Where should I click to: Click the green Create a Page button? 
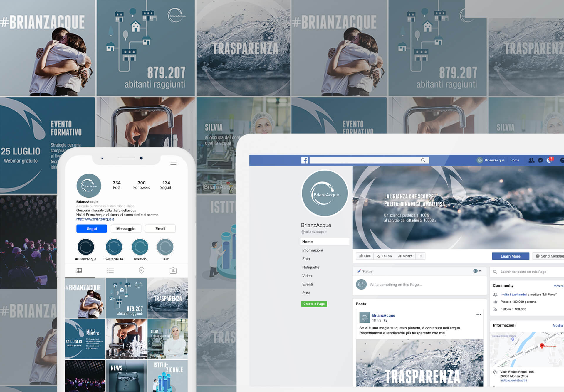click(x=314, y=304)
